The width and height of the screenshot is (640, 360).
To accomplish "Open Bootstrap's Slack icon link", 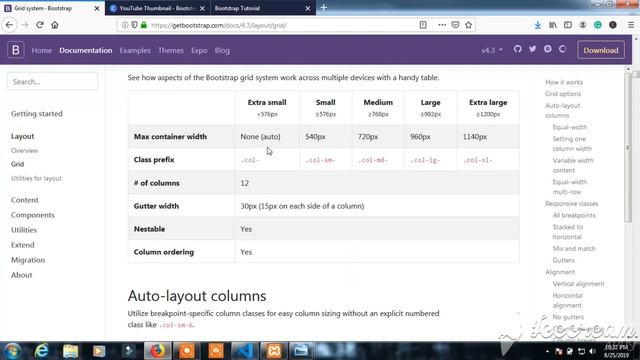I will 547,49.
